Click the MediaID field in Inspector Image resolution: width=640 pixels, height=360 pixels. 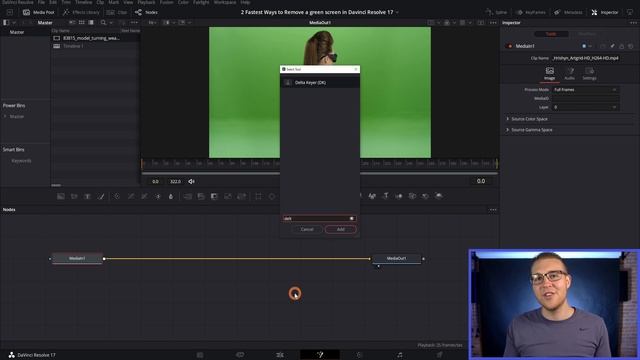[x=585, y=98]
